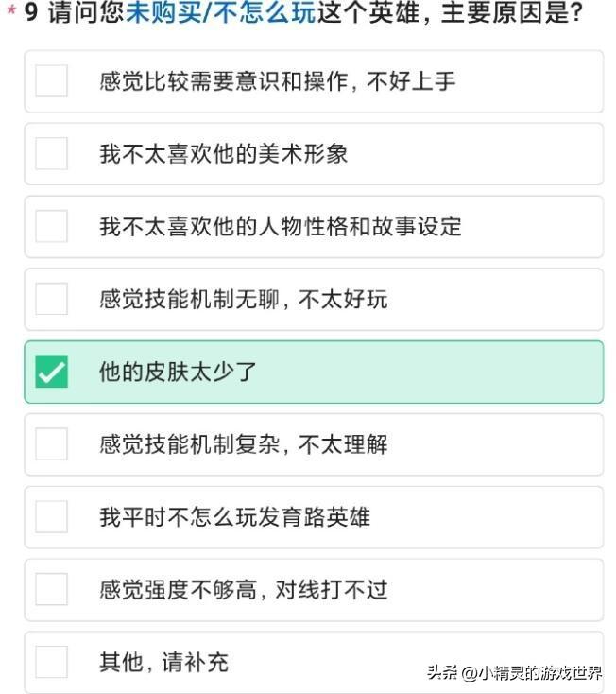
Task: Select the 对线打不过 answer row
Action: (314, 590)
